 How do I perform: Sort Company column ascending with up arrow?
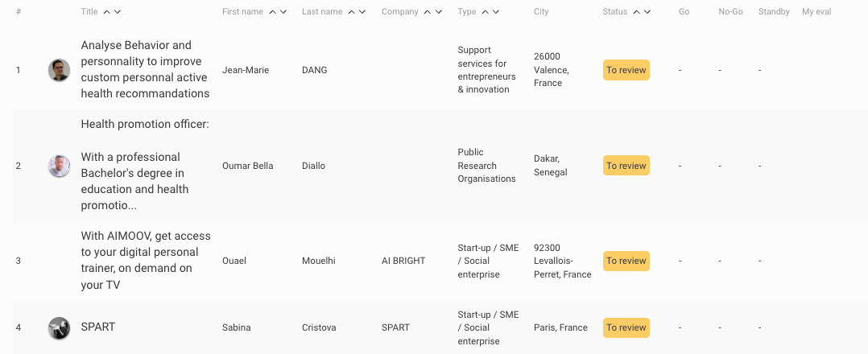coord(428,11)
